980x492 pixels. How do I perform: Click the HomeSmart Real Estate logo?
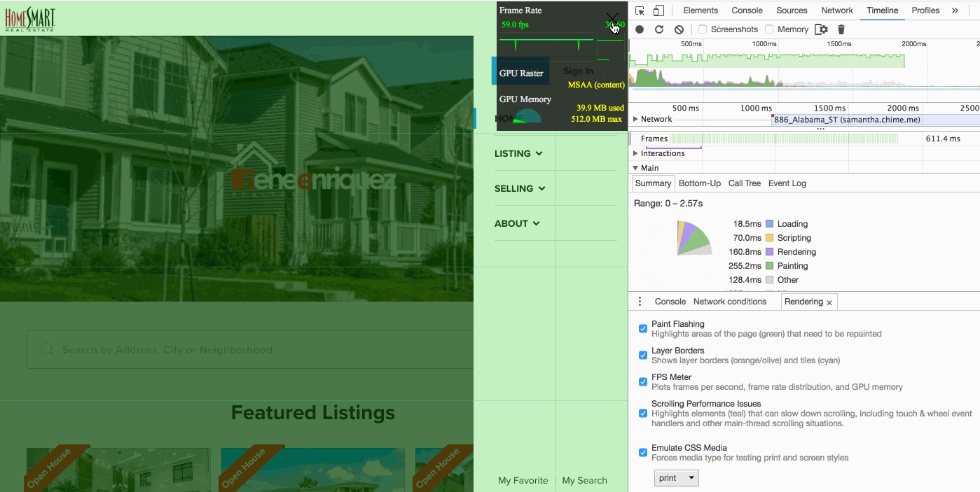(x=30, y=20)
